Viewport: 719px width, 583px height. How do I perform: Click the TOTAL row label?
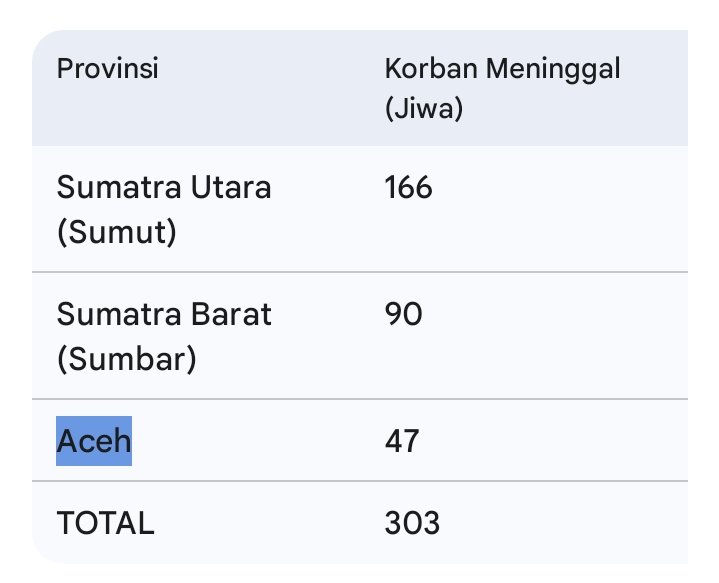point(105,523)
